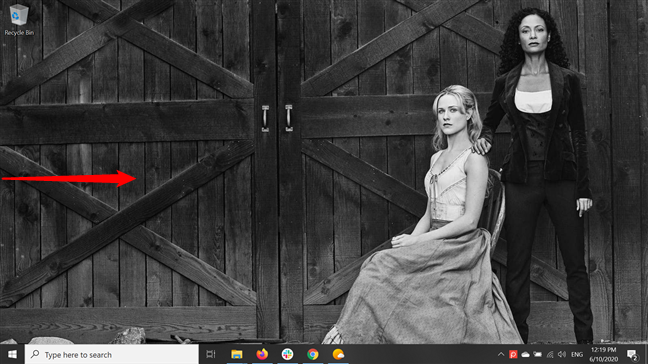Image resolution: width=648 pixels, height=364 pixels.
Task: Open the clock showing 12:19 PM
Action: 603,354
